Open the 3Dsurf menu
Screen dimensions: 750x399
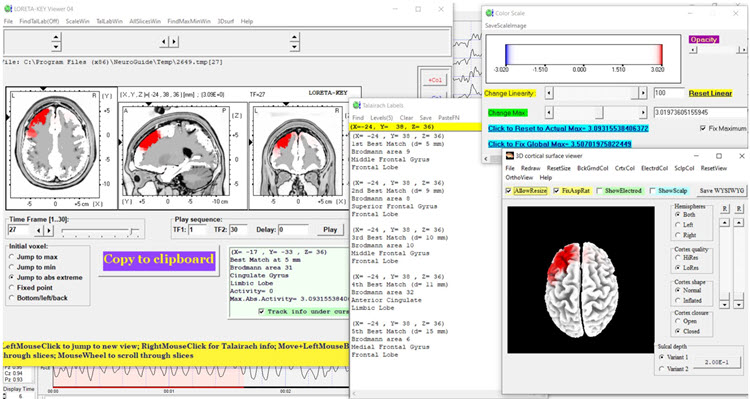point(225,21)
